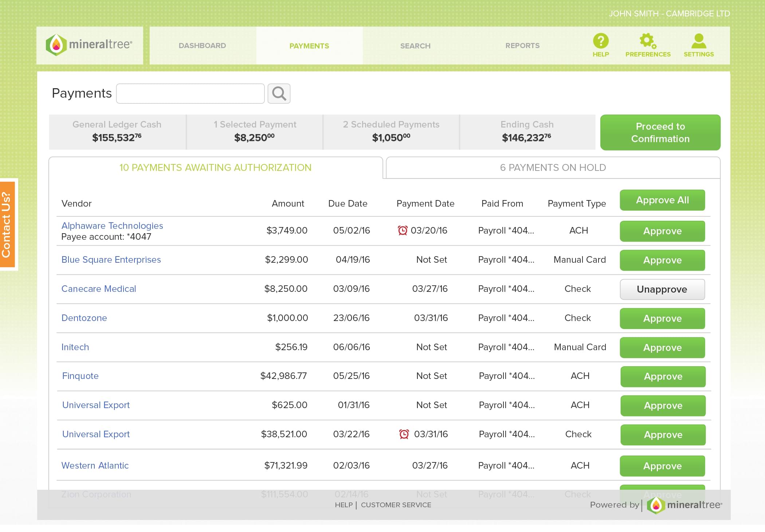Viewport: 765px width, 532px height.
Task: Unapprove the Canecare Medical payment
Action: tap(662, 289)
